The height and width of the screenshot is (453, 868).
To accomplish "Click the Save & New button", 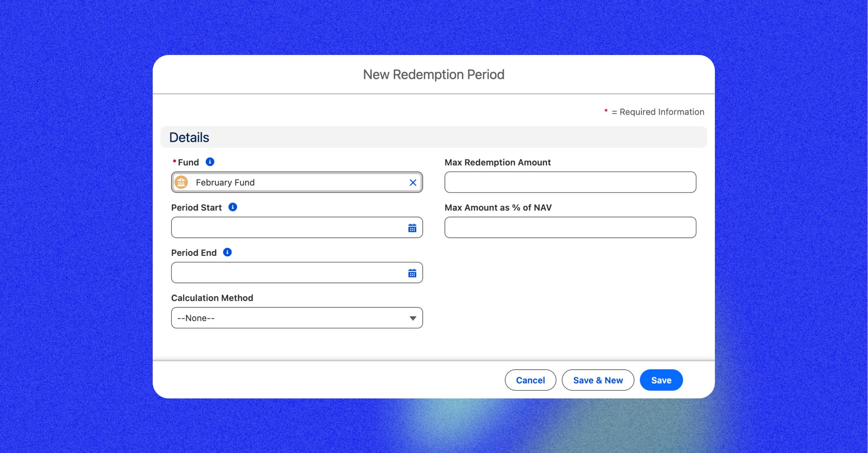I will [x=598, y=380].
